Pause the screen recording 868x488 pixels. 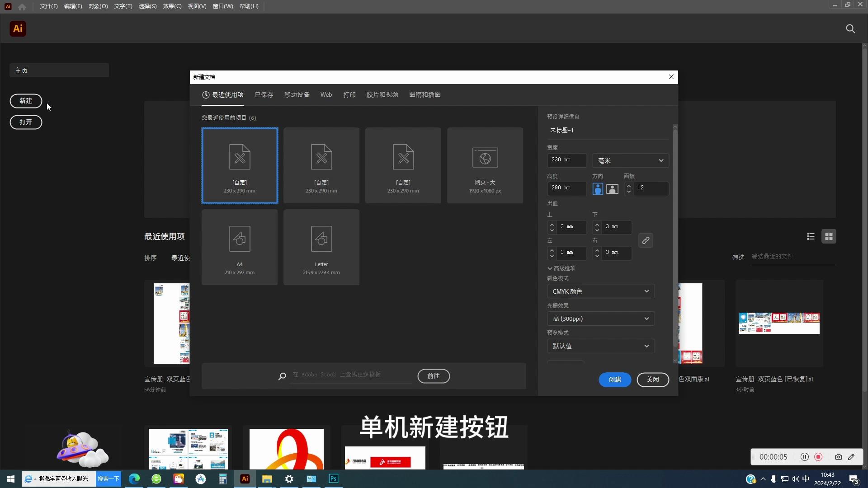click(x=805, y=457)
